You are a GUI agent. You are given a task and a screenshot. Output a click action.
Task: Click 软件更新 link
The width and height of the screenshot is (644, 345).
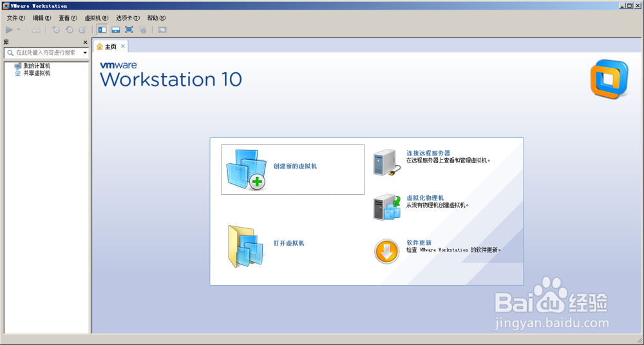[419, 242]
